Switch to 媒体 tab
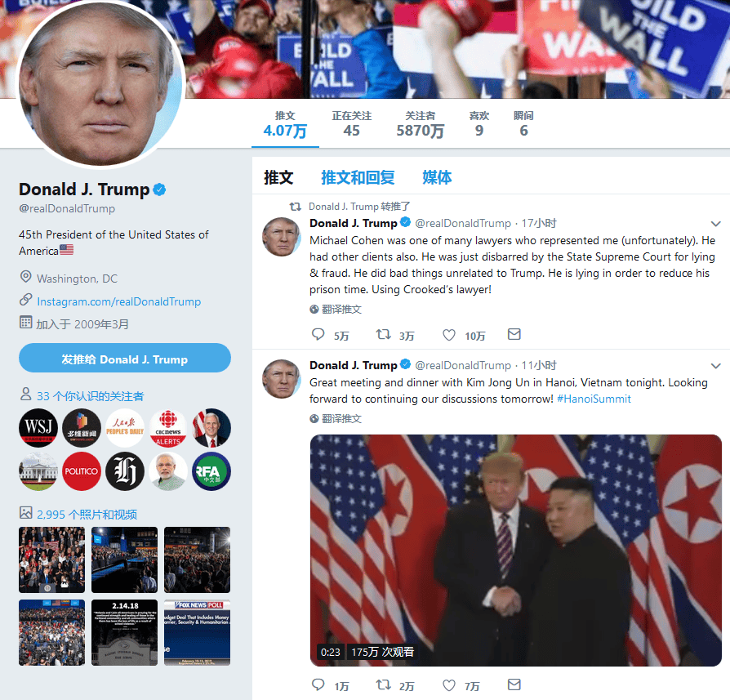The image size is (730, 700). [437, 177]
